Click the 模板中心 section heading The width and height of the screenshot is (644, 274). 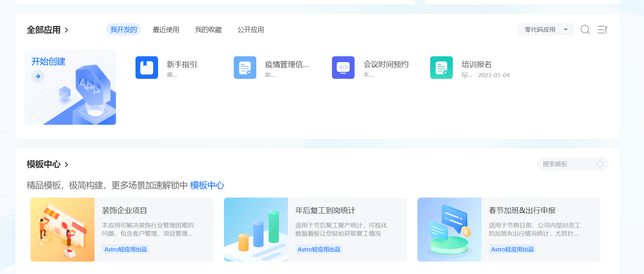pyautogui.click(x=44, y=164)
